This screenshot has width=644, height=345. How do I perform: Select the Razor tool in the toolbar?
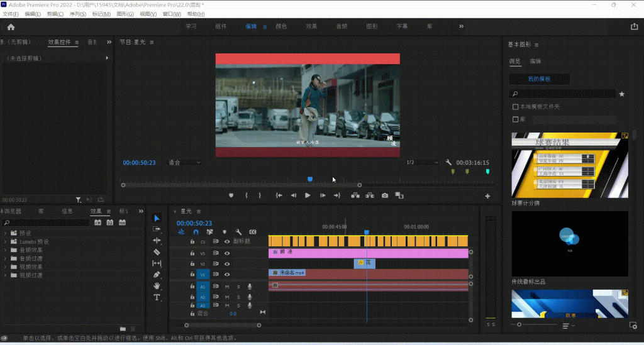[x=157, y=252]
